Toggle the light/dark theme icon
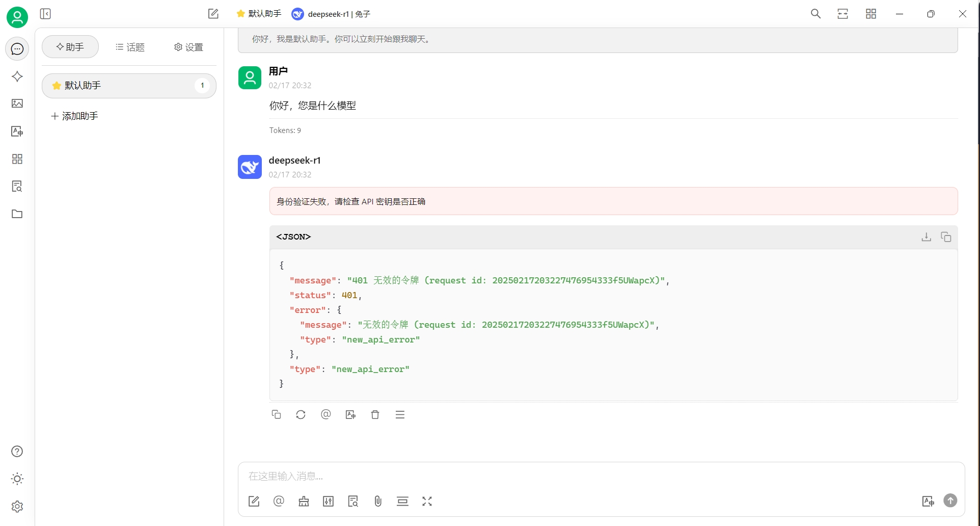Image resolution: width=980 pixels, height=526 pixels. pyautogui.click(x=17, y=479)
